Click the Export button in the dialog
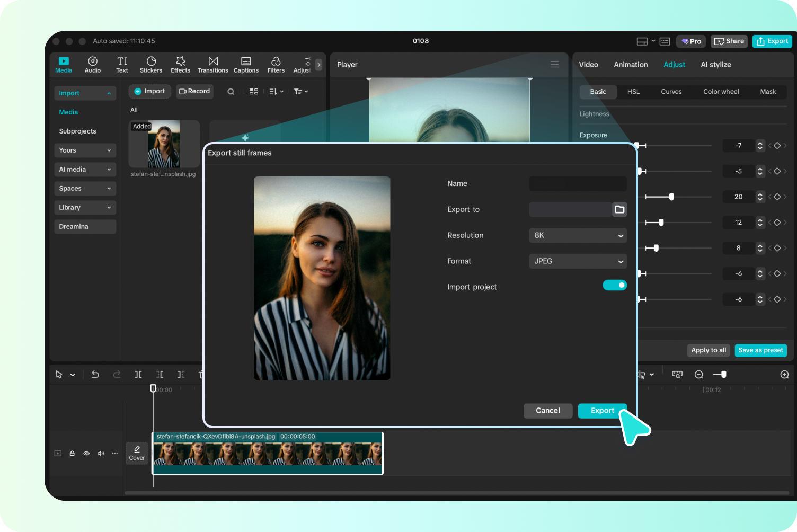797x532 pixels. pos(603,411)
